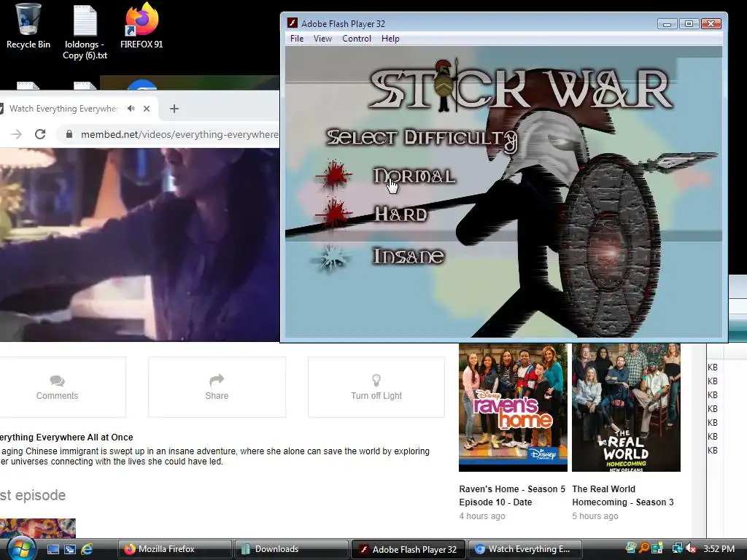The height and width of the screenshot is (560, 747).
Task: Open the View menu in Flash Player
Action: click(322, 39)
